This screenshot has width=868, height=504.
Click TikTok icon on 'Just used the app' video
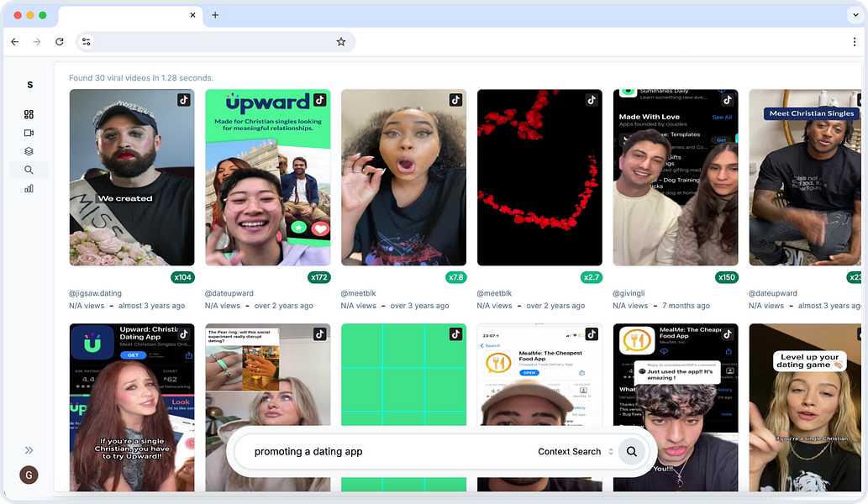[x=728, y=334]
